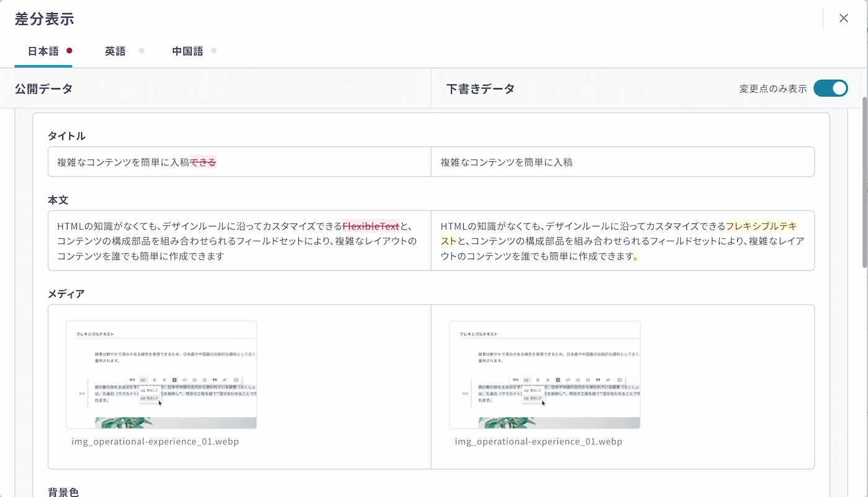
Task: Click the red change dot beside 日本語
Action: click(69, 51)
